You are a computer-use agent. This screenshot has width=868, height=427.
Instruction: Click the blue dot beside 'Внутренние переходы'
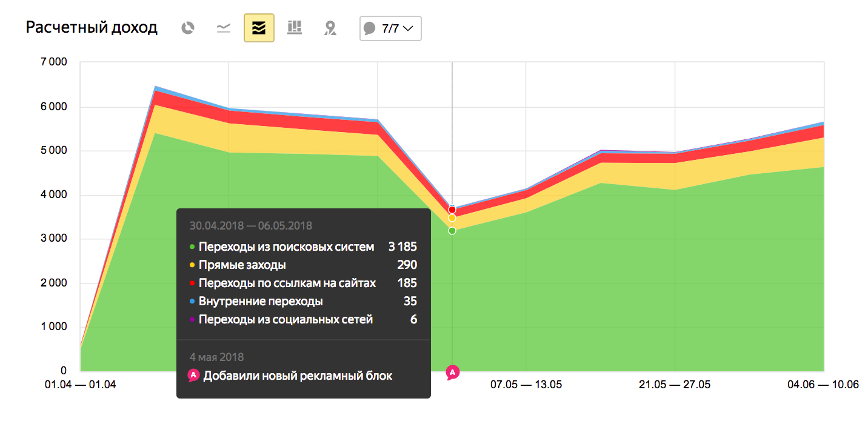192,301
